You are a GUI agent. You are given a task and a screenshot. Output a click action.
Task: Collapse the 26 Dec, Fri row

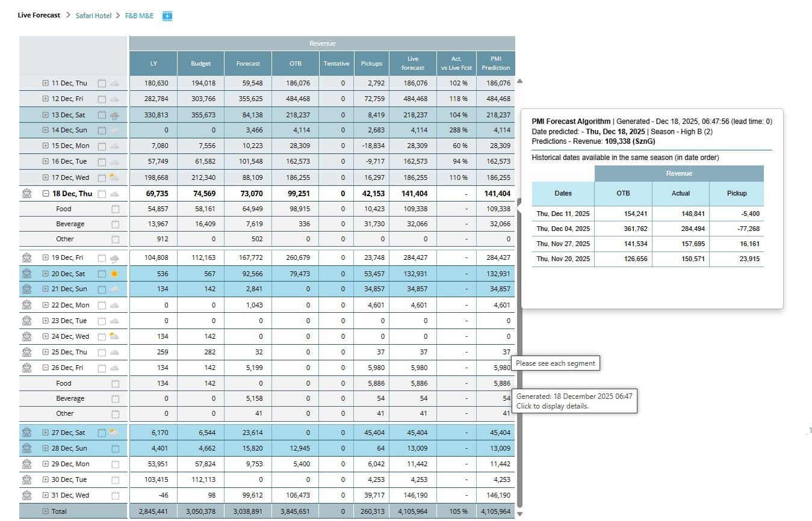point(46,368)
